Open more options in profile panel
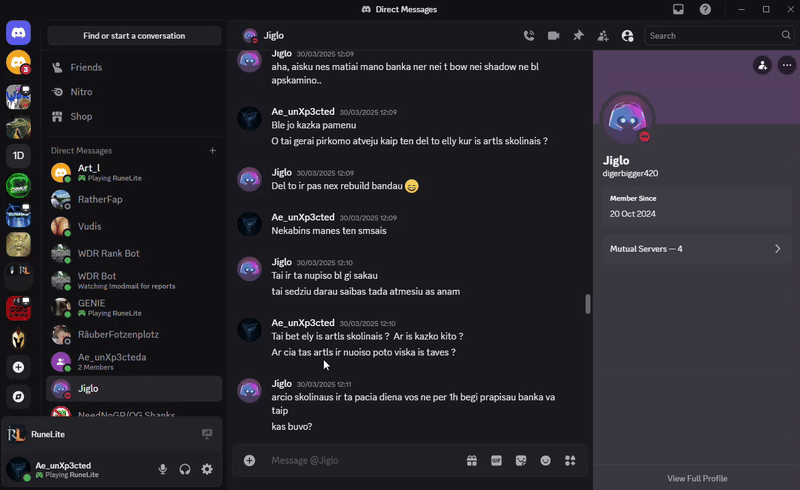 pyautogui.click(x=788, y=65)
